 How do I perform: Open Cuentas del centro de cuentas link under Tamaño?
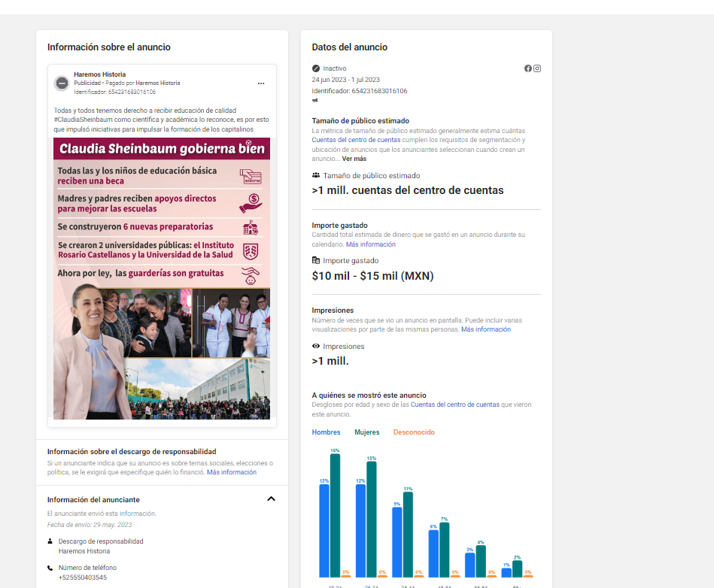(356, 140)
